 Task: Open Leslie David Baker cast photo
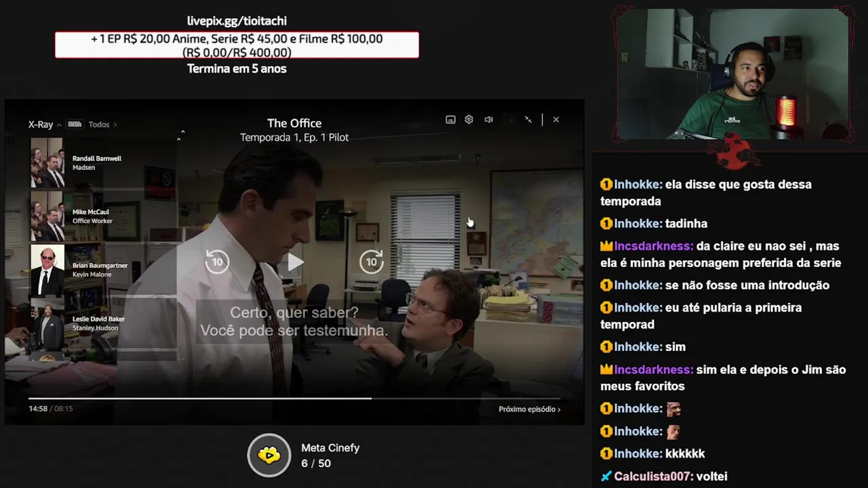(x=47, y=323)
